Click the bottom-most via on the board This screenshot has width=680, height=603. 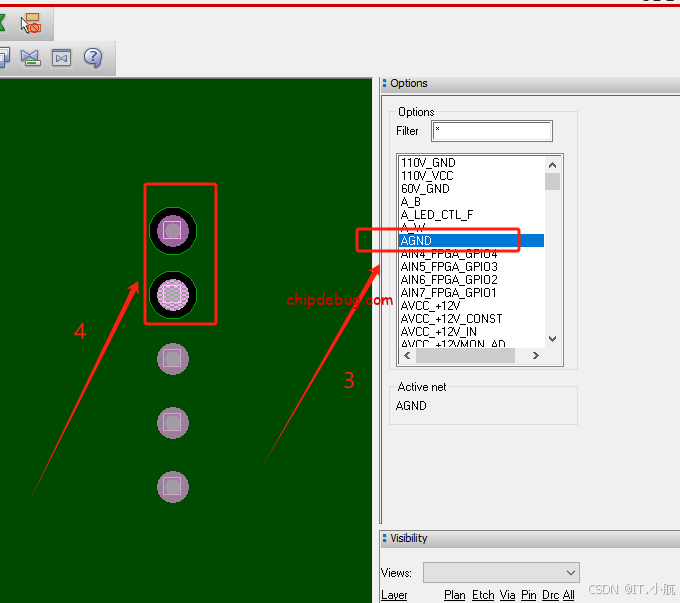point(173,487)
